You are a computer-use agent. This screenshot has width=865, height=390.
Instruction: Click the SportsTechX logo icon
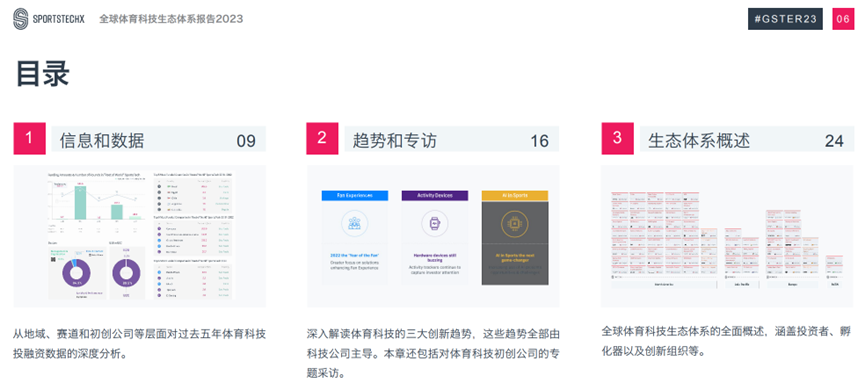[20, 19]
